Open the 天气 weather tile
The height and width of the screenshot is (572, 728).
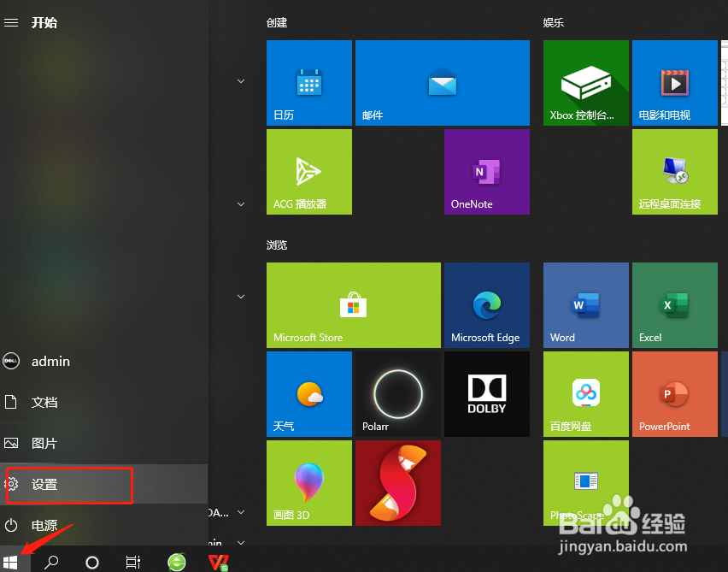click(309, 394)
